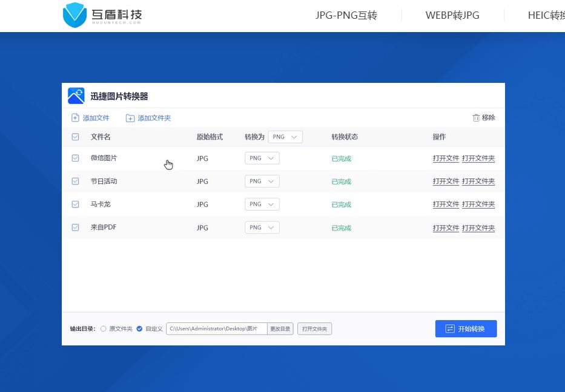Click the JPG format cell for 来自PDF

[202, 228]
